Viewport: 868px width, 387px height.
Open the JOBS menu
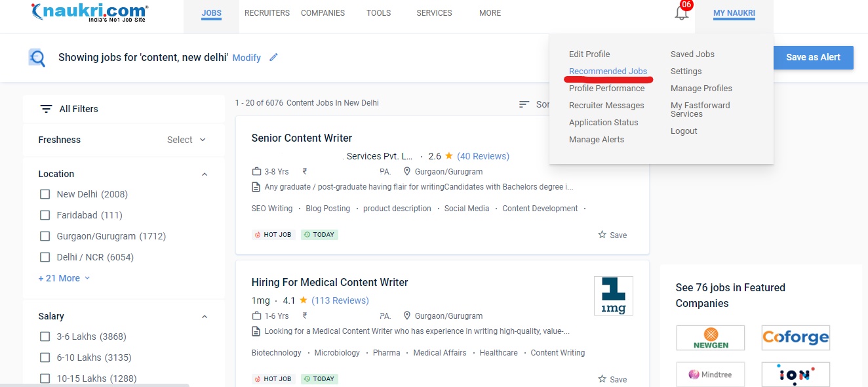pyautogui.click(x=211, y=13)
